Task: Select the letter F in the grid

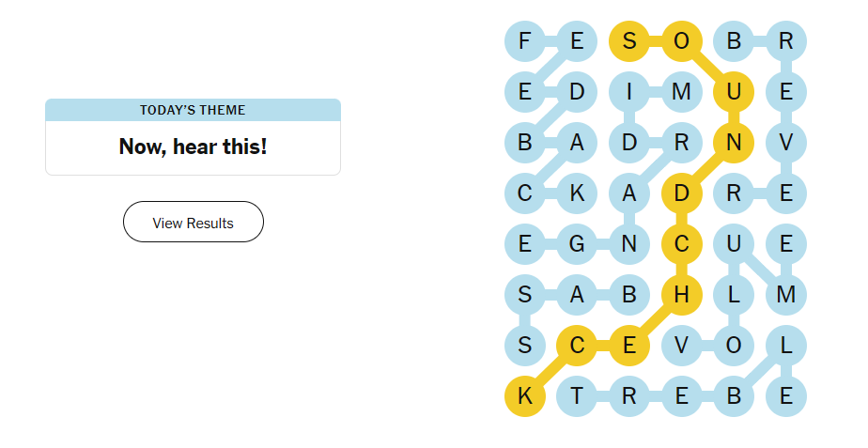Action: 524,40
